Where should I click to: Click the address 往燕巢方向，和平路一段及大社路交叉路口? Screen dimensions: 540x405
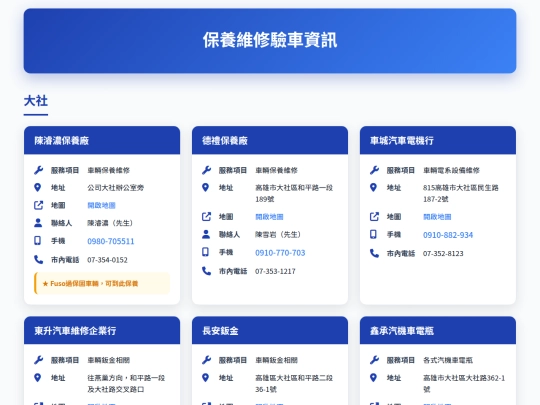click(126, 383)
